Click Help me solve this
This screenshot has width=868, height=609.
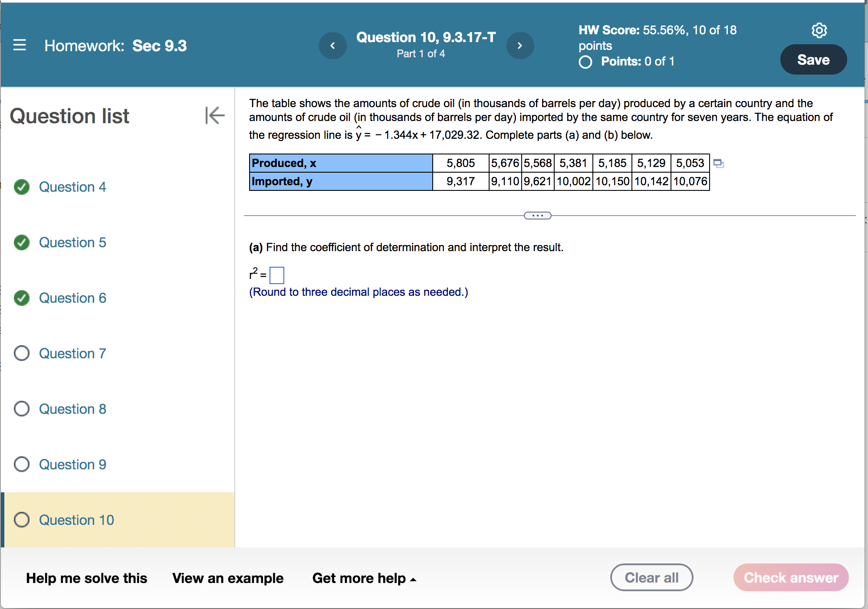[x=86, y=578]
